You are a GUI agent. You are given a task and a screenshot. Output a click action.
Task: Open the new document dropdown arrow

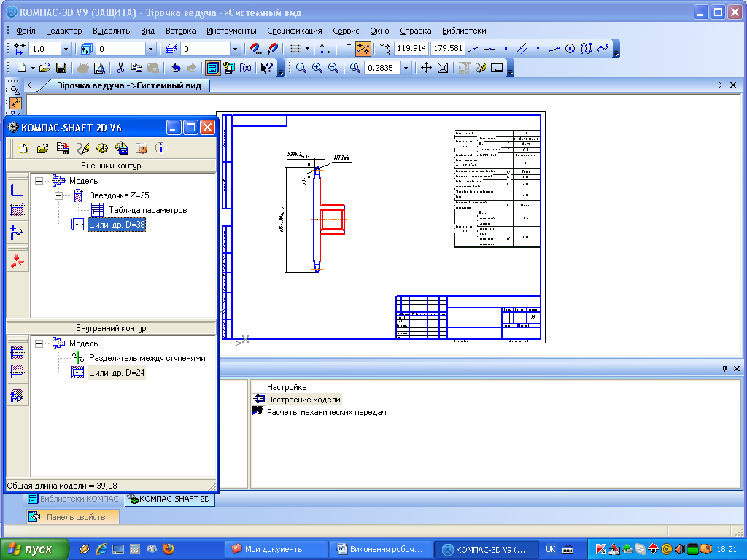click(x=33, y=68)
